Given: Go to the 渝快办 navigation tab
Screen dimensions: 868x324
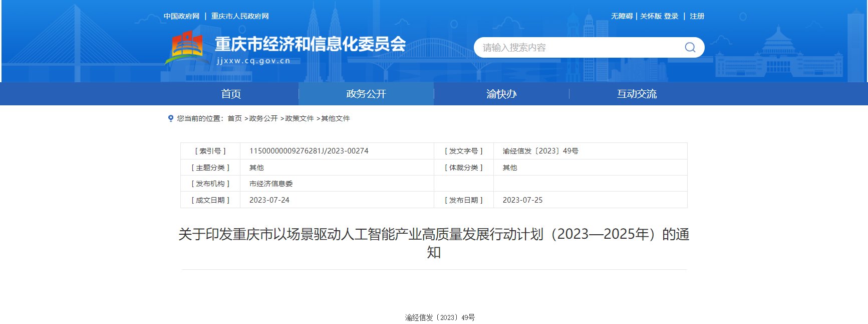Looking at the screenshot, I should click(x=501, y=94).
